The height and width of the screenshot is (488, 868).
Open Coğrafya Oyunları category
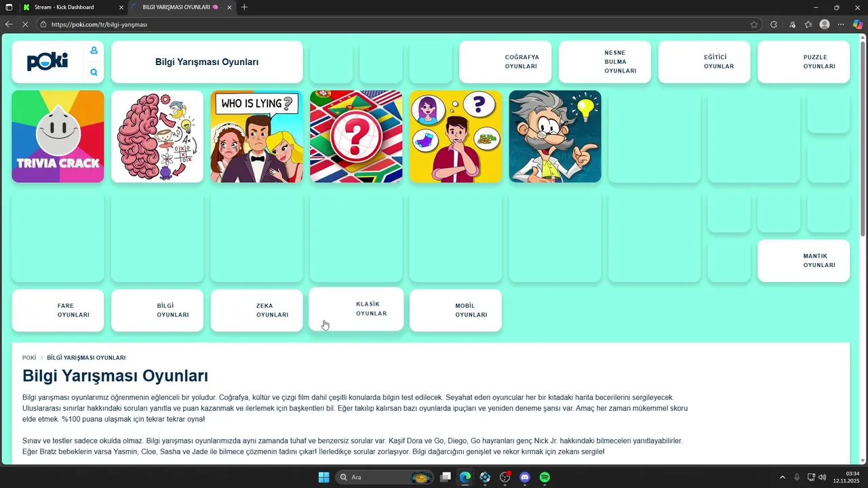505,62
